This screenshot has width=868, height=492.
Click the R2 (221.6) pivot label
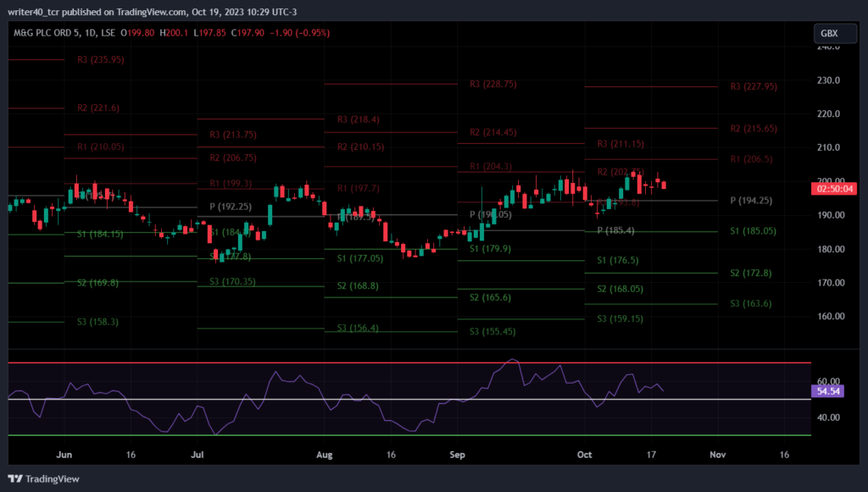coord(98,108)
